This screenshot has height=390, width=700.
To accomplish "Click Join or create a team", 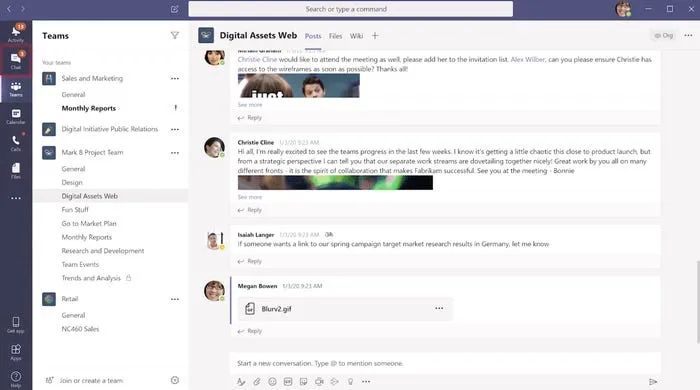I will tap(91, 381).
